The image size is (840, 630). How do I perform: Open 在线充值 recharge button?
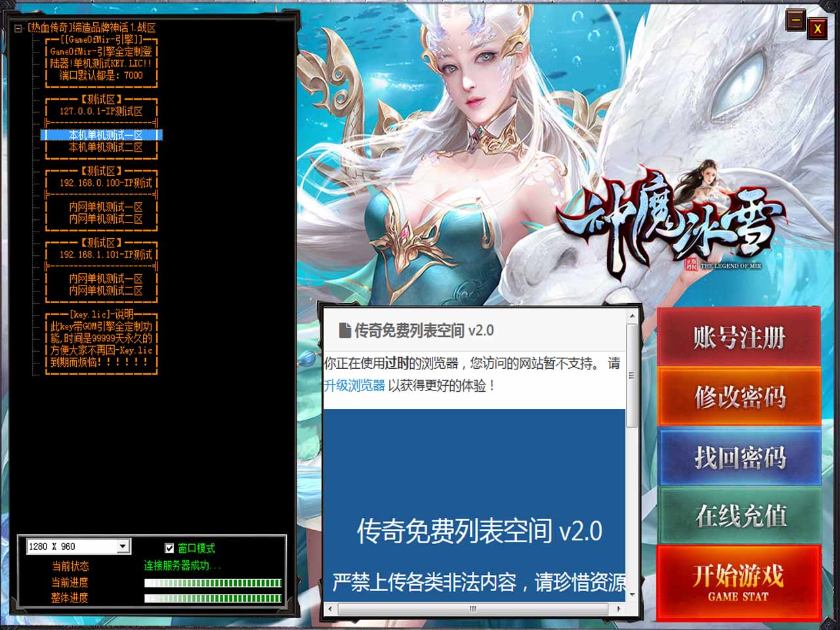tap(740, 516)
